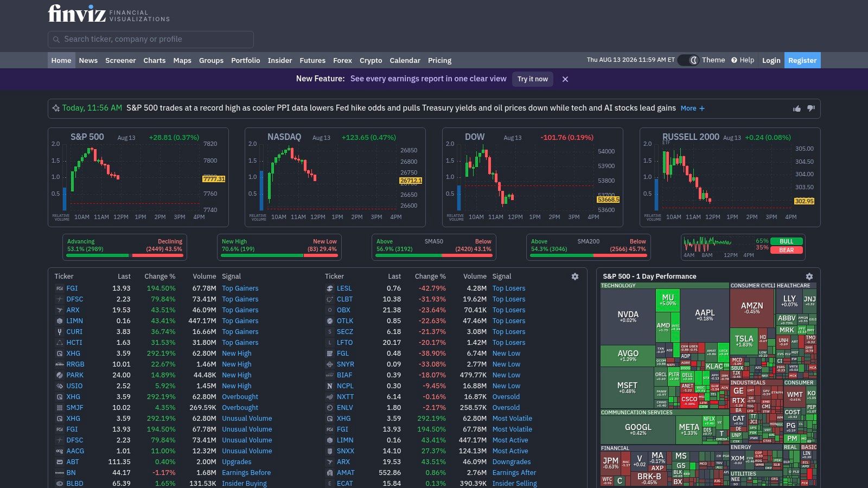The height and width of the screenshot is (488, 868).
Task: Open the Screener menu item
Action: (x=120, y=60)
